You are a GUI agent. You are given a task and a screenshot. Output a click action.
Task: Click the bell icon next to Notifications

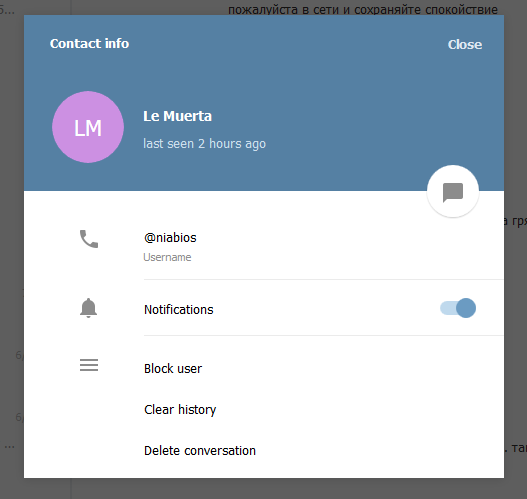88,308
